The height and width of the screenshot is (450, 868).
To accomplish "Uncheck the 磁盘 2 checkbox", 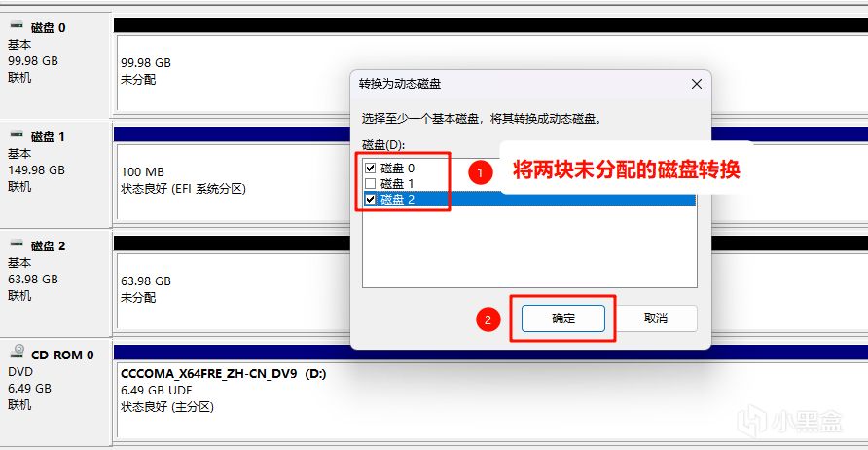I will click(x=371, y=200).
